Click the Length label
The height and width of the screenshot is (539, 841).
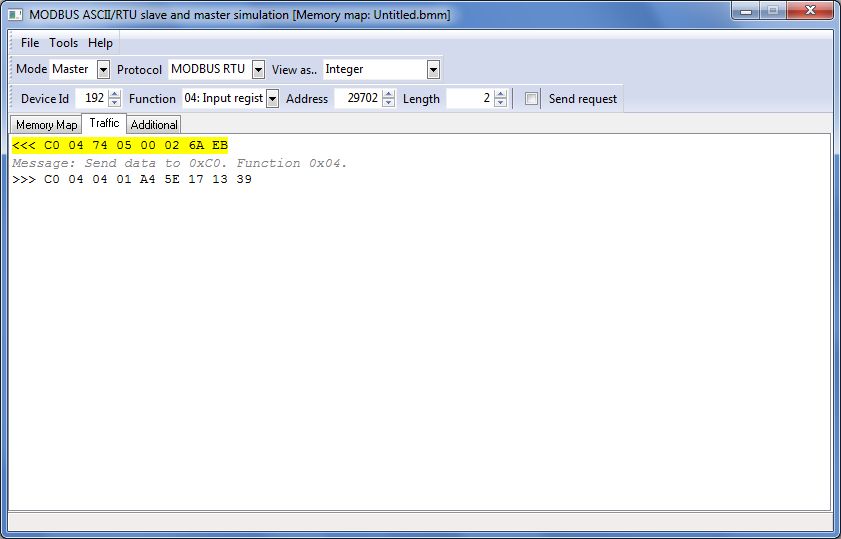421,99
